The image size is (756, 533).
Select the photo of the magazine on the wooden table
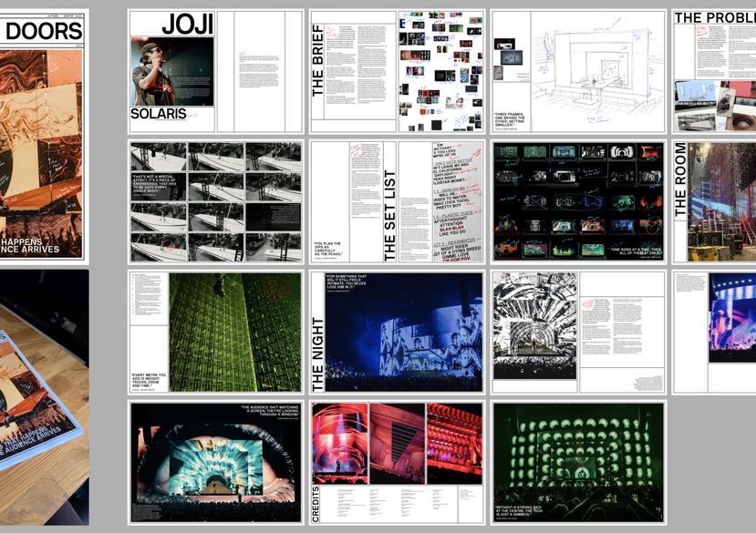[x=44, y=397]
